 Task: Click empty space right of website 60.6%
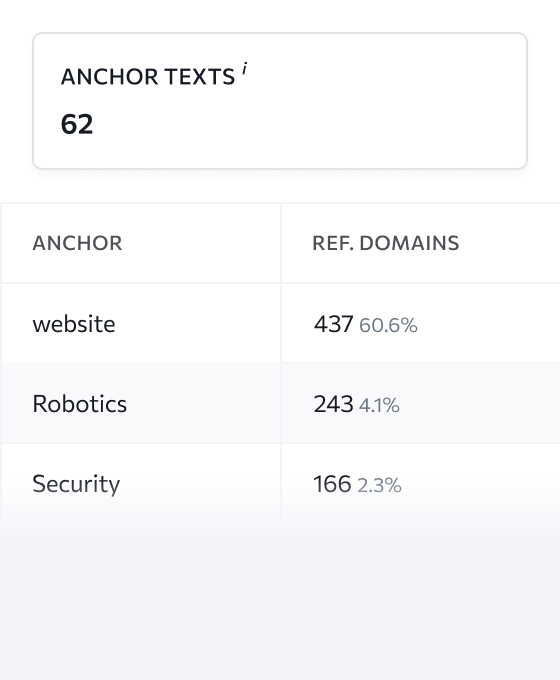tap(488, 324)
